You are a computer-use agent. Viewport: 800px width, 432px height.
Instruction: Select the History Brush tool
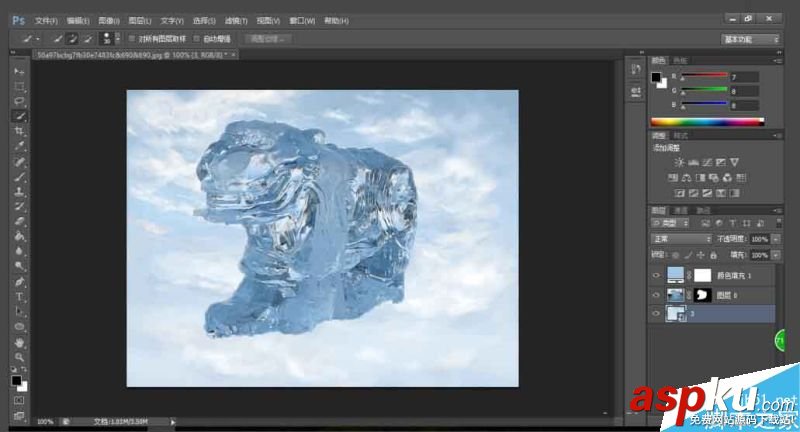point(19,207)
